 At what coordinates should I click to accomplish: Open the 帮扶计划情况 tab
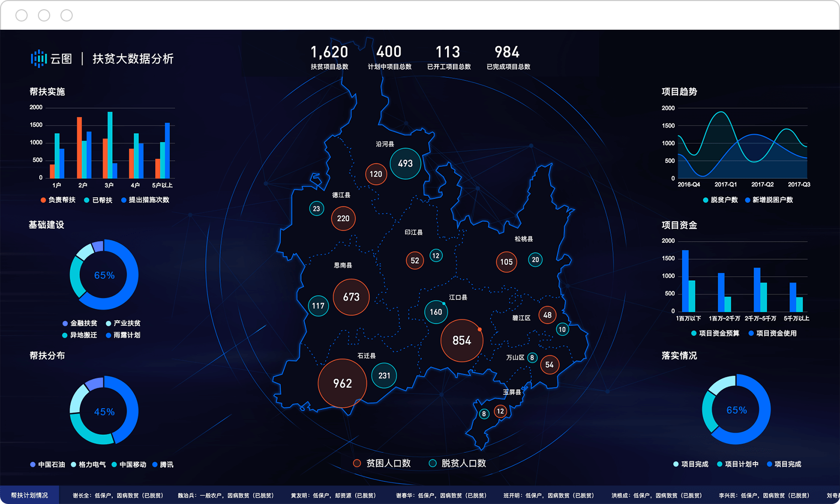29,495
